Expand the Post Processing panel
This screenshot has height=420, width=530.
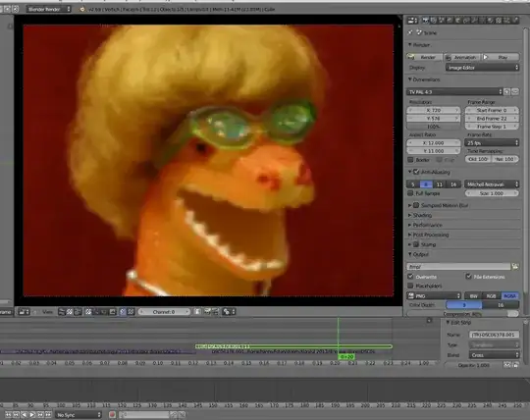click(429, 235)
